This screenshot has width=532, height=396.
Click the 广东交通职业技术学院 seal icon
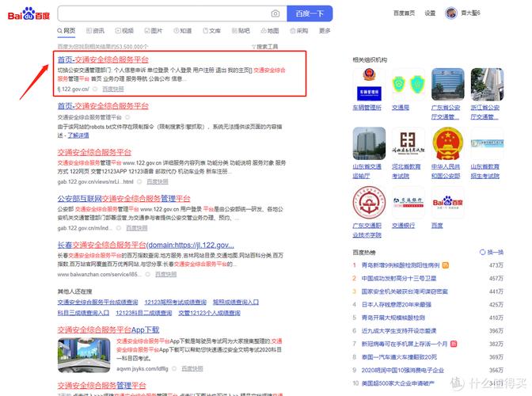coord(369,203)
